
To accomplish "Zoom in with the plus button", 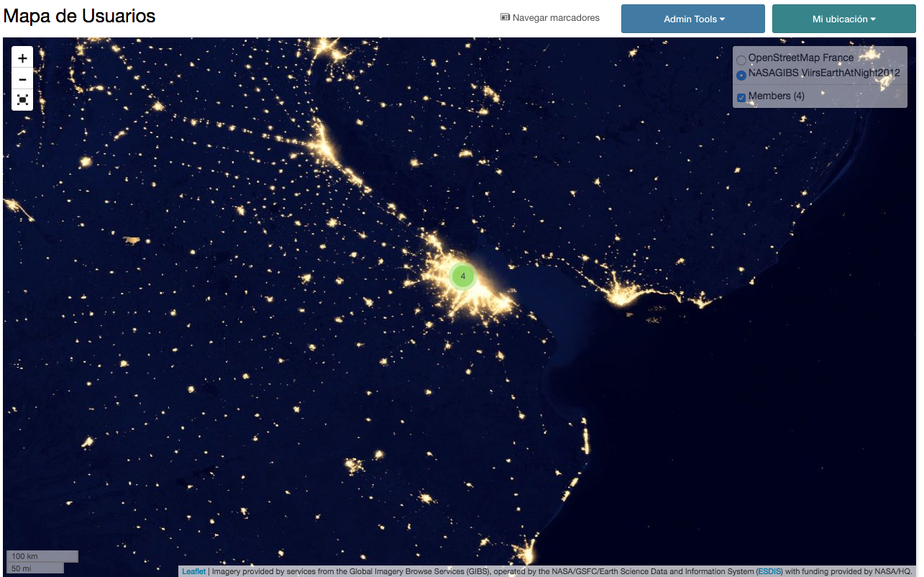I will click(22, 58).
